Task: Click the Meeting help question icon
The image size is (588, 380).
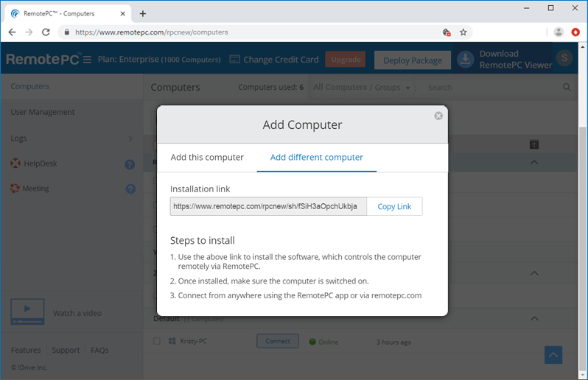Action: coord(130,189)
